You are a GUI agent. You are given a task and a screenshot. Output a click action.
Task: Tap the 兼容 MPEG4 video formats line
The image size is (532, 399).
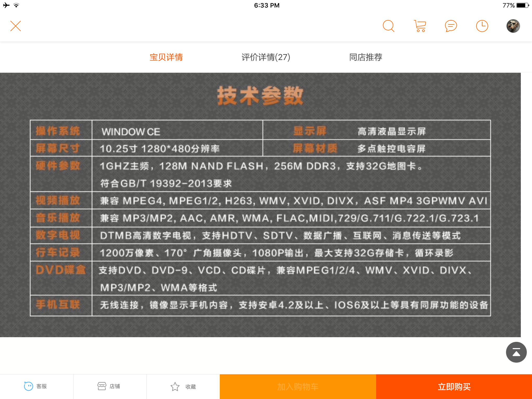click(x=294, y=201)
